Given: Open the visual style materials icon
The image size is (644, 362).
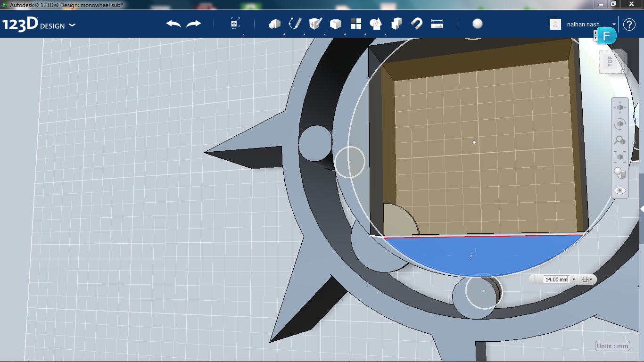Looking at the screenshot, I should (x=619, y=173).
